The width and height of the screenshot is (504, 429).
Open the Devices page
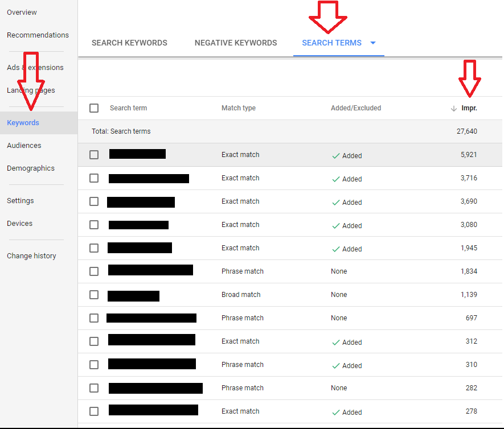[x=19, y=223]
